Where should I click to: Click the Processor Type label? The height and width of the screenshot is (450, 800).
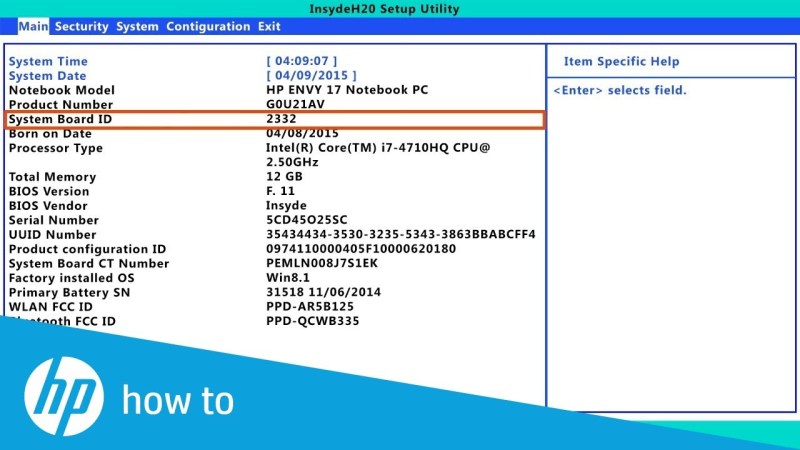(56, 148)
